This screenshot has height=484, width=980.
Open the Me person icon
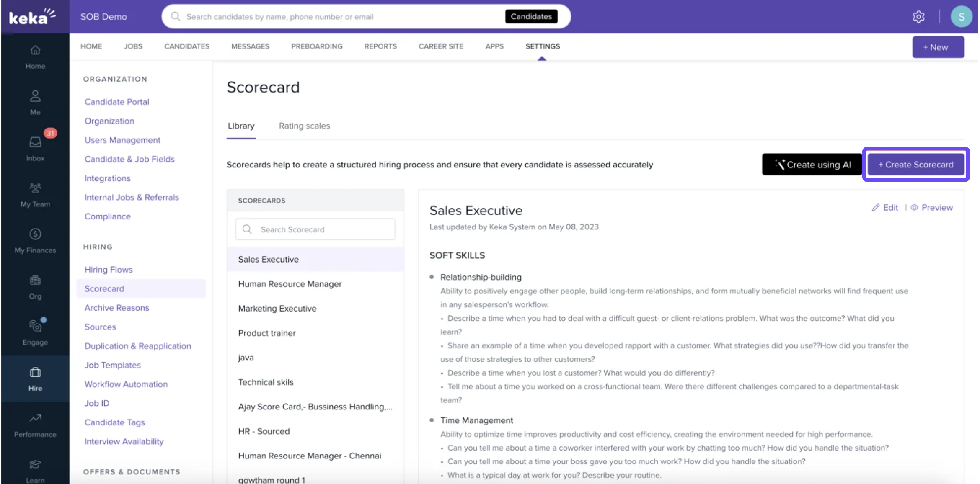click(x=35, y=96)
